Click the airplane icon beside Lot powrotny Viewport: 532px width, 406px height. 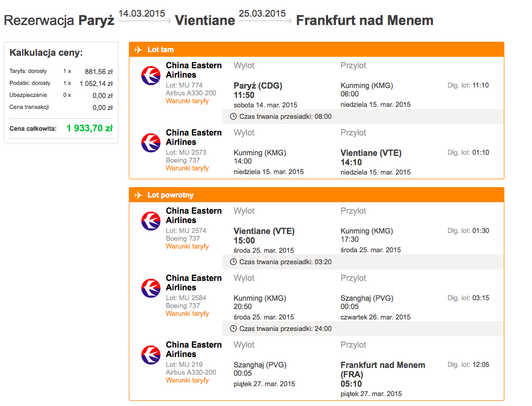coord(138,195)
